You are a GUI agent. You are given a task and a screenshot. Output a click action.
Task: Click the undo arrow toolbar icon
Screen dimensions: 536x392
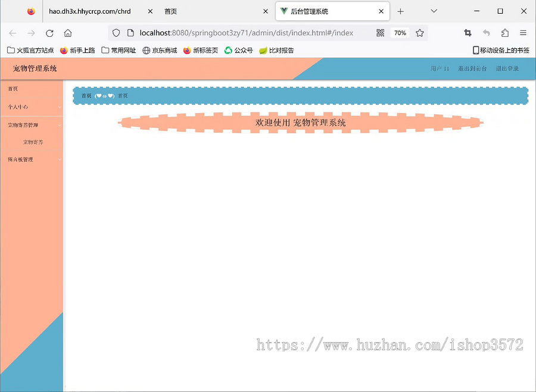pyautogui.click(x=487, y=33)
